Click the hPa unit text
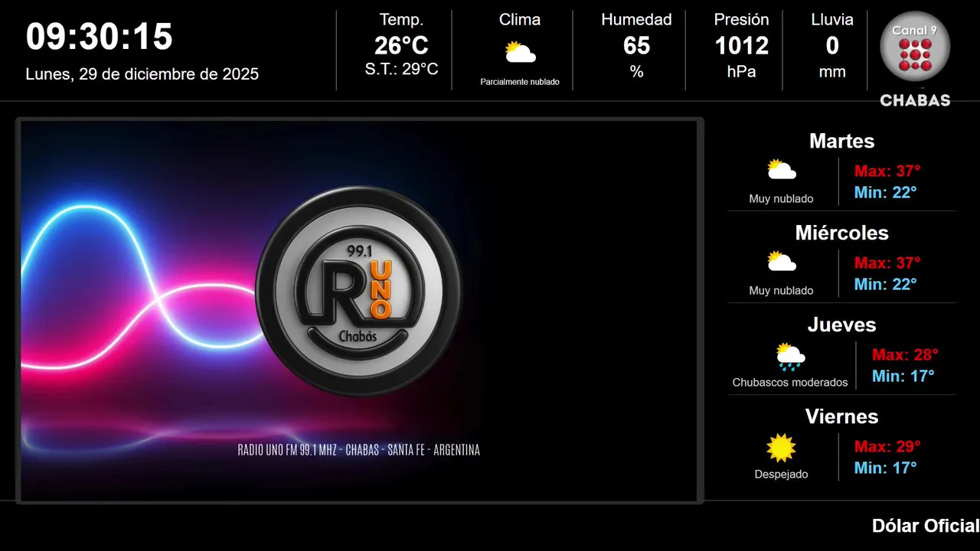The height and width of the screenshot is (551, 980). coord(741,72)
